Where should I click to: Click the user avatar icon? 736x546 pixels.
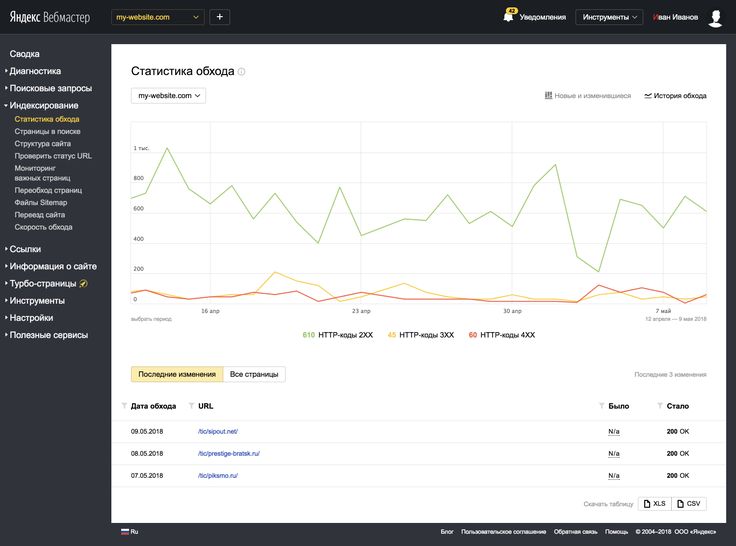(x=716, y=17)
